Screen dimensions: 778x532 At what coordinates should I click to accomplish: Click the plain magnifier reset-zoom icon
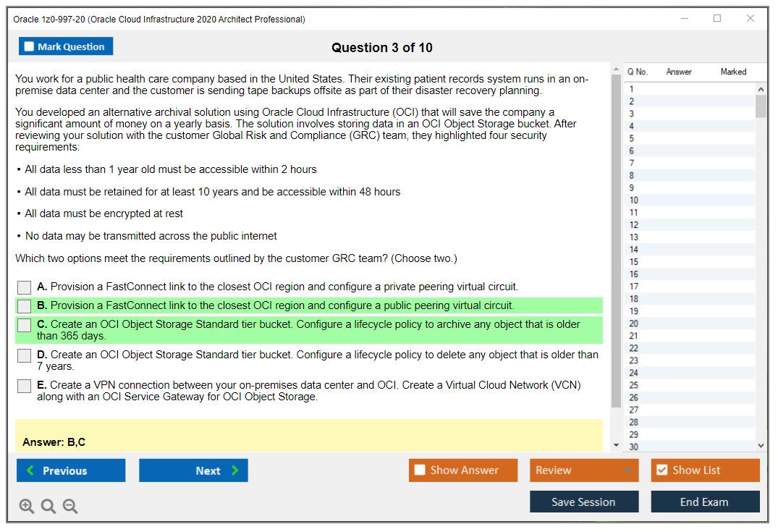point(48,506)
